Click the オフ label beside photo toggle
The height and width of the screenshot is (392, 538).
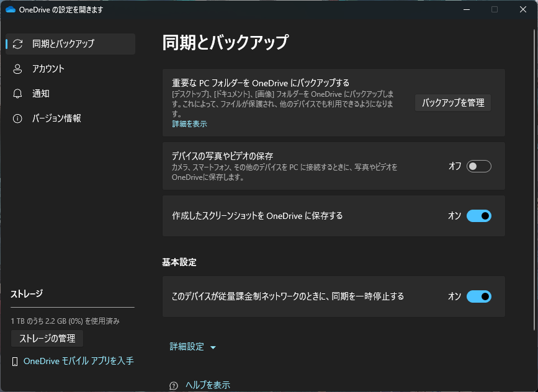click(x=455, y=166)
